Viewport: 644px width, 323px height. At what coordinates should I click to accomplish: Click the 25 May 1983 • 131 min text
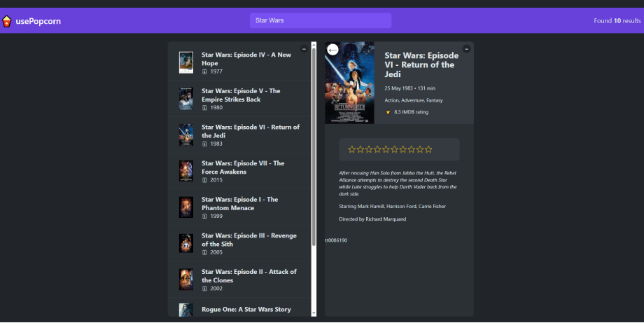pos(410,88)
